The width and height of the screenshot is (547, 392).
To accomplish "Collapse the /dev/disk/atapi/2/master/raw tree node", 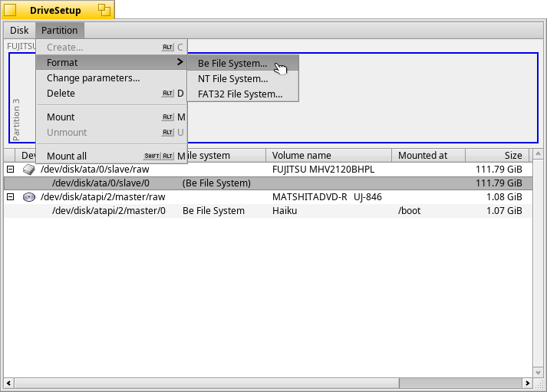I will 11,197.
